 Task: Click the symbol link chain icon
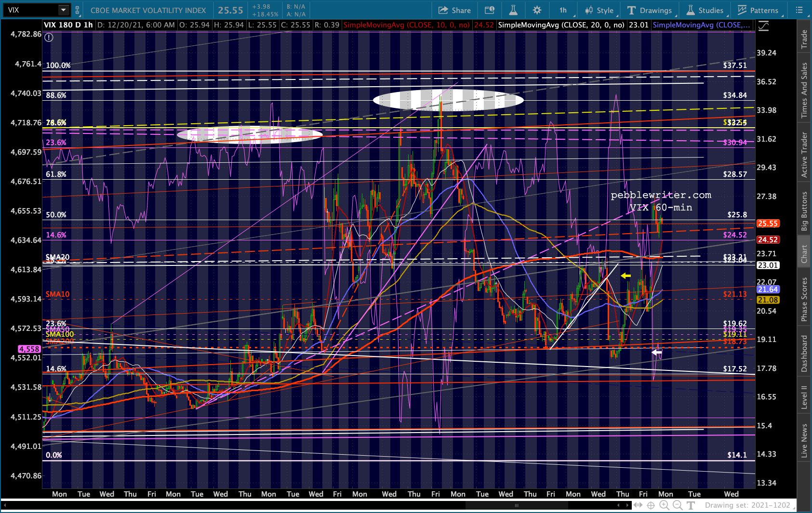point(77,10)
